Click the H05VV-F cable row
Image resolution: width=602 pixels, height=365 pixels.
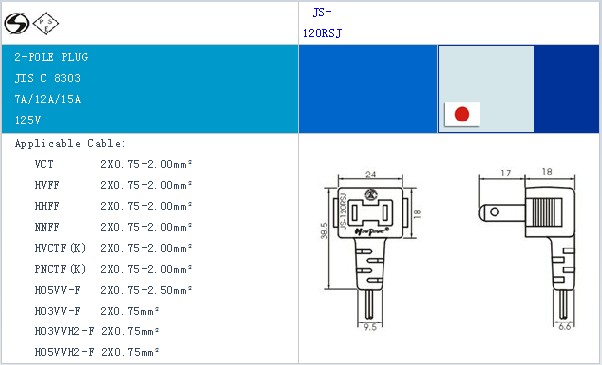(x=113, y=290)
